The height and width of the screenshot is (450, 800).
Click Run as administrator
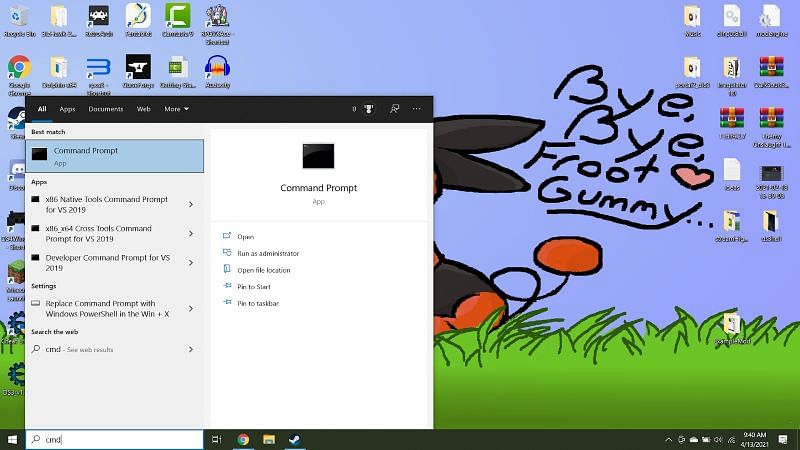click(267, 254)
